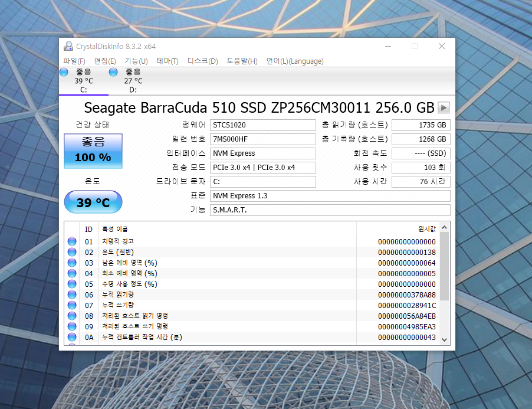Click the interface field NVM Express

[263, 153]
